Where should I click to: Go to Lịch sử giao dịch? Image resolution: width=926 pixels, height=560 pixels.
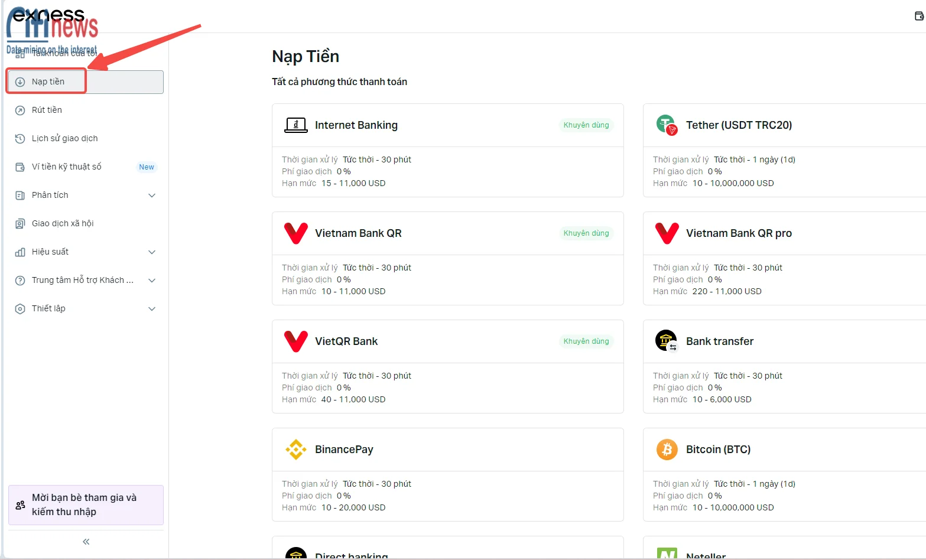[86, 139]
